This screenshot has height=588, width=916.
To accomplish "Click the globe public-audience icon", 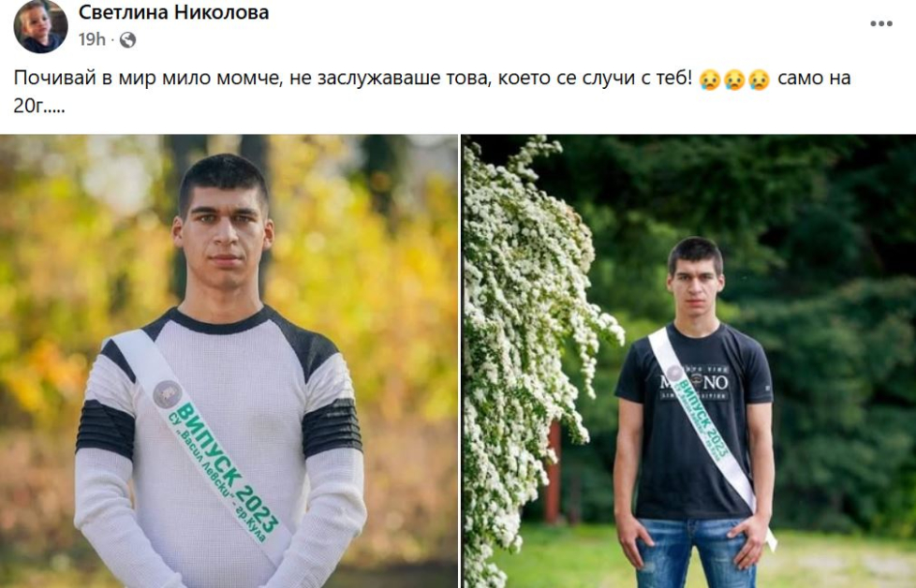I will [x=127, y=39].
